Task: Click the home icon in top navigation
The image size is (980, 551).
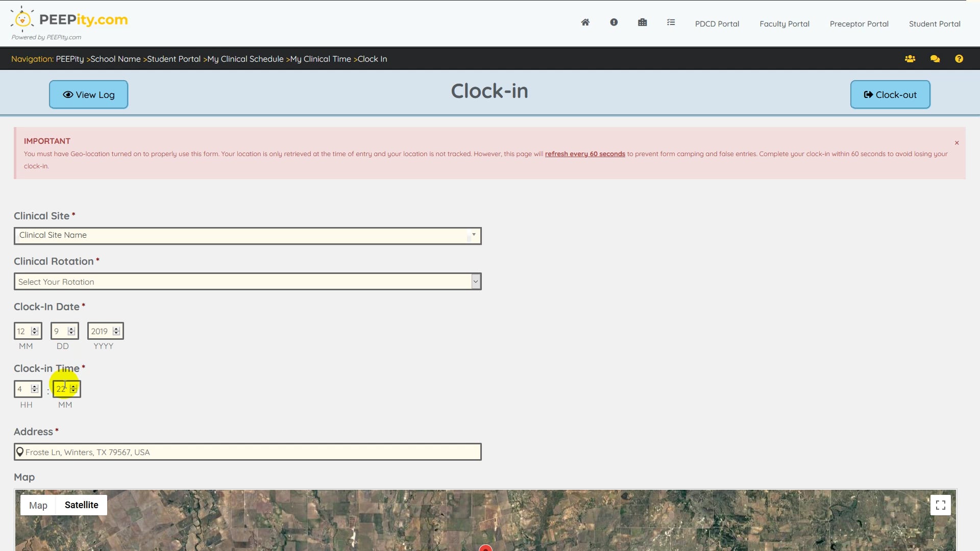Action: 585,22
